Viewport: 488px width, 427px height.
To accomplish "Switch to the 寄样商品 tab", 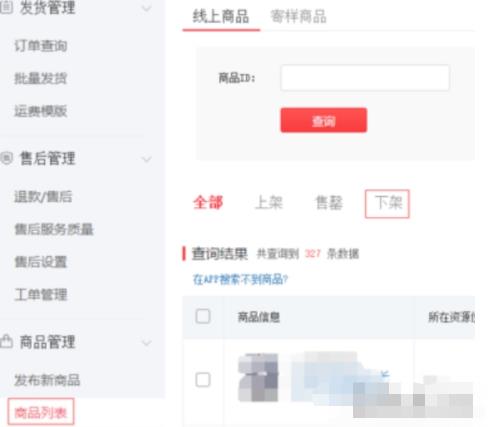I will 298,16.
